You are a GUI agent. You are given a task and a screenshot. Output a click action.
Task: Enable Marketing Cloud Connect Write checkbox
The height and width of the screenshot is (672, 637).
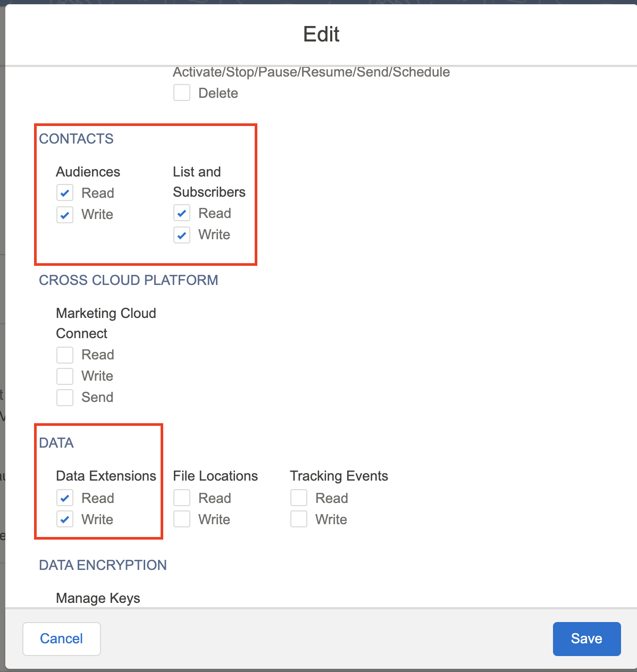pos(65,376)
